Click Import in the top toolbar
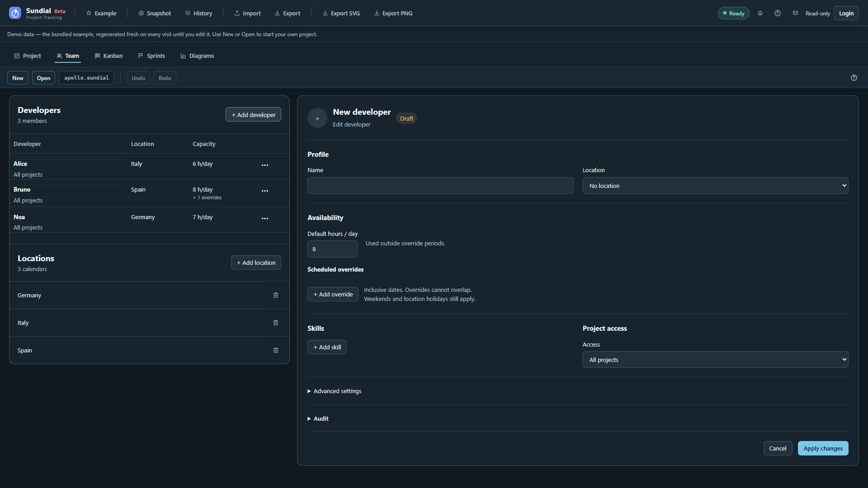This screenshot has height=488, width=868. 247,13
